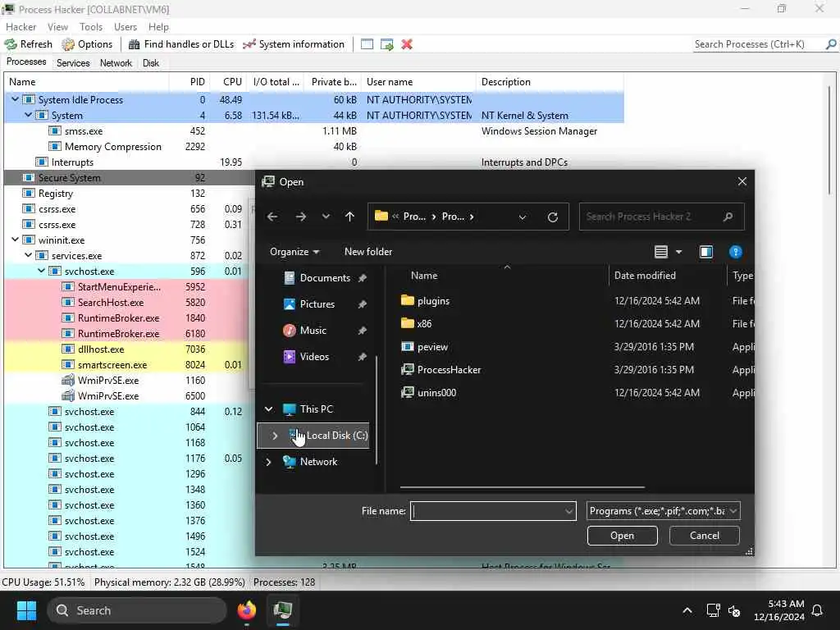The height and width of the screenshot is (630, 840).
Task: Click the Search Process Hacker 2 field
Action: coord(661,217)
